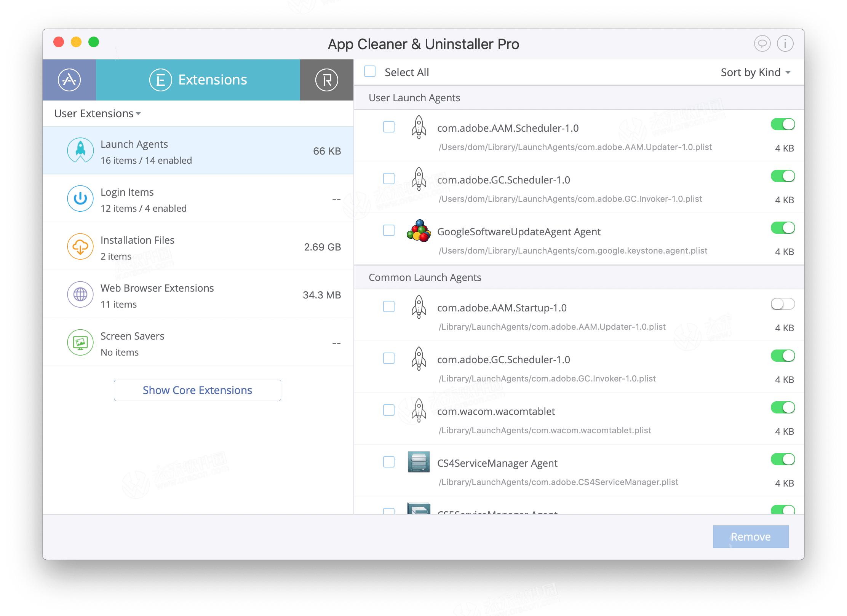Click the Installation Files cloud download icon

pos(80,246)
